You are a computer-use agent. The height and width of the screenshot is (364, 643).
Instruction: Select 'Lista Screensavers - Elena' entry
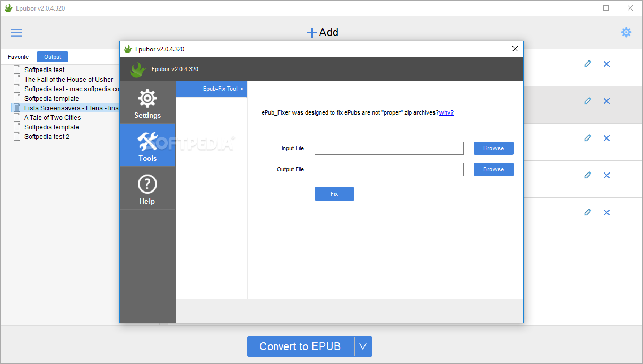[x=71, y=108]
